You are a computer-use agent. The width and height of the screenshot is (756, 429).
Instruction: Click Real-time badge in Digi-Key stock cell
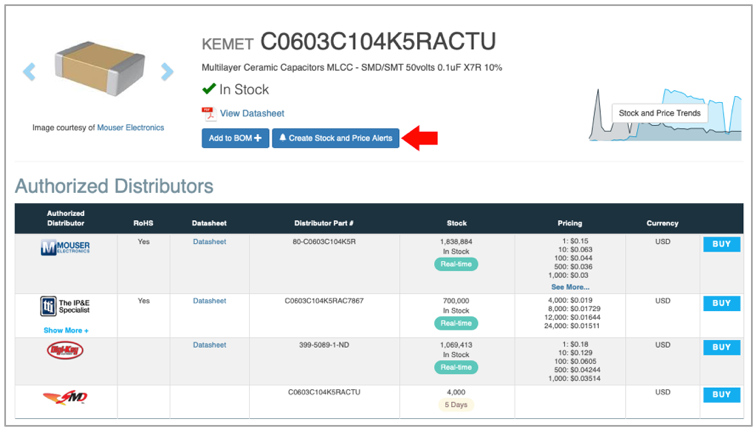coord(456,367)
